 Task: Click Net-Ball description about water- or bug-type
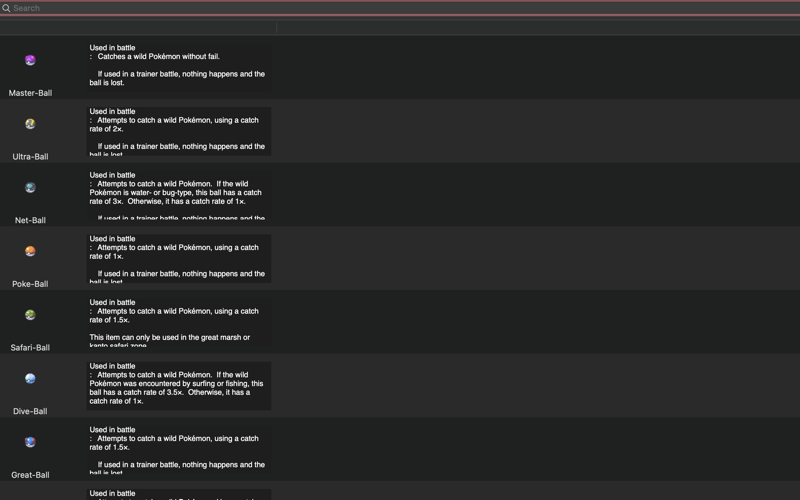coord(179,195)
